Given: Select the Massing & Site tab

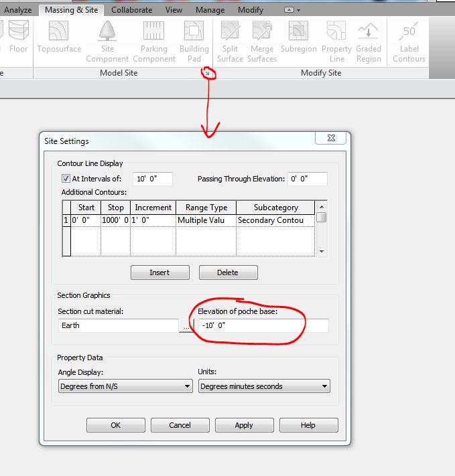Looking at the screenshot, I should click(x=72, y=10).
